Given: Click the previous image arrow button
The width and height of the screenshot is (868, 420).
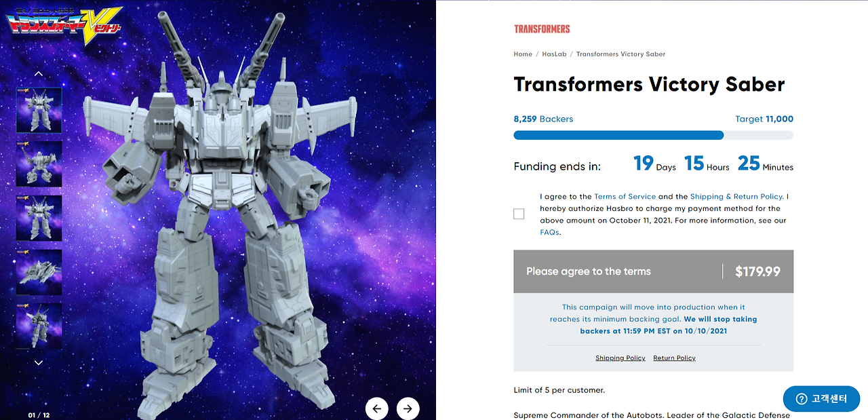Looking at the screenshot, I should (377, 408).
